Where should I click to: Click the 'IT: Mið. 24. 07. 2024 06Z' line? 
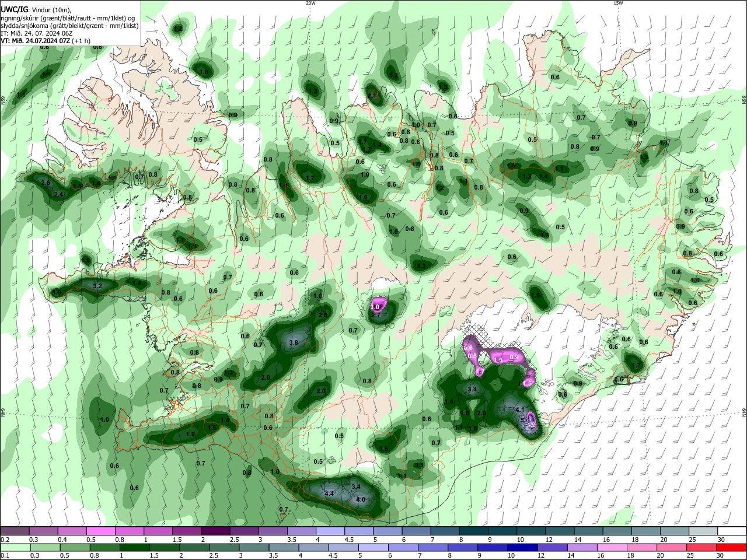point(37,33)
